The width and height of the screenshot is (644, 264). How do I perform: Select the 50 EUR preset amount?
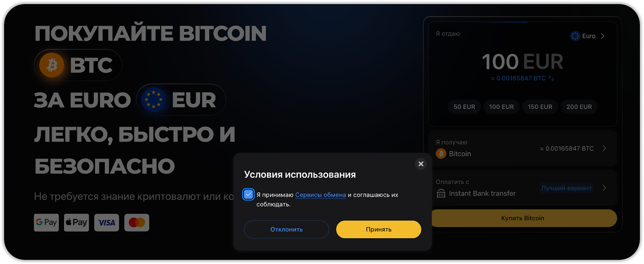[464, 107]
